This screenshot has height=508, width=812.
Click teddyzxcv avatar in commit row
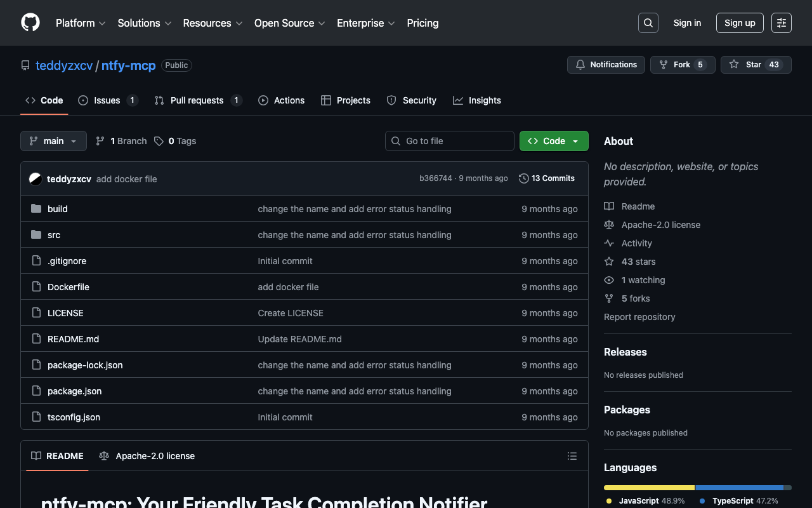[36, 179]
